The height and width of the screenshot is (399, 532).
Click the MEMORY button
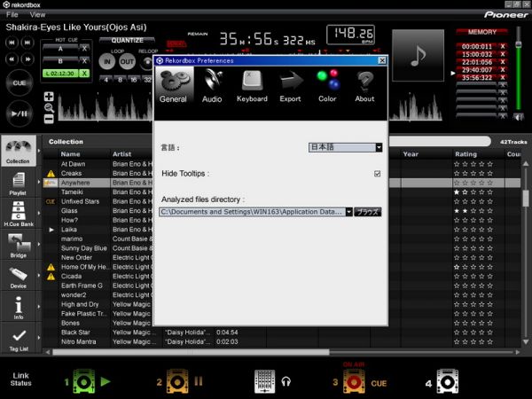(x=481, y=32)
